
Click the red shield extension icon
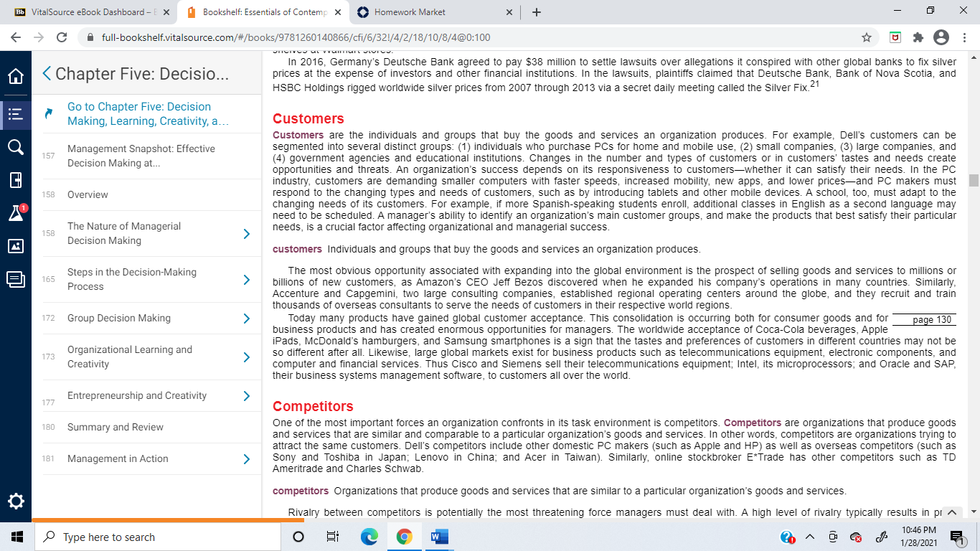tap(895, 37)
